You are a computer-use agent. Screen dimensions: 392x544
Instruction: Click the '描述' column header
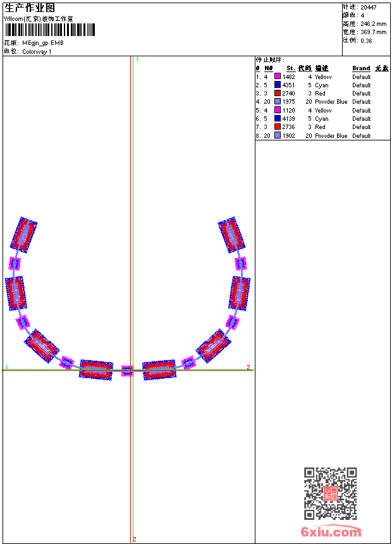click(322, 68)
